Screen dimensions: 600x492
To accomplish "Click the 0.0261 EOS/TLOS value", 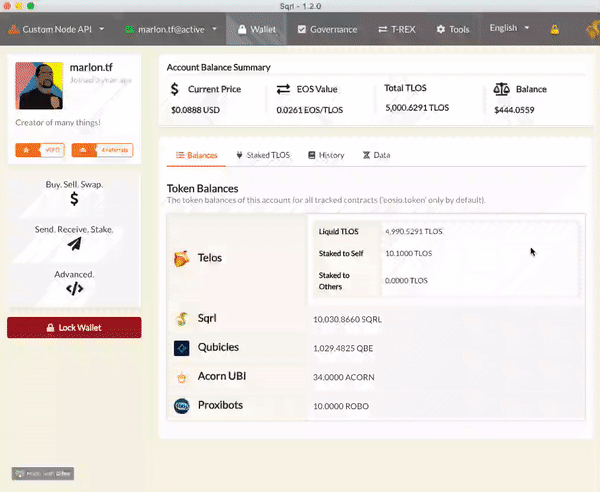I will click(x=310, y=110).
